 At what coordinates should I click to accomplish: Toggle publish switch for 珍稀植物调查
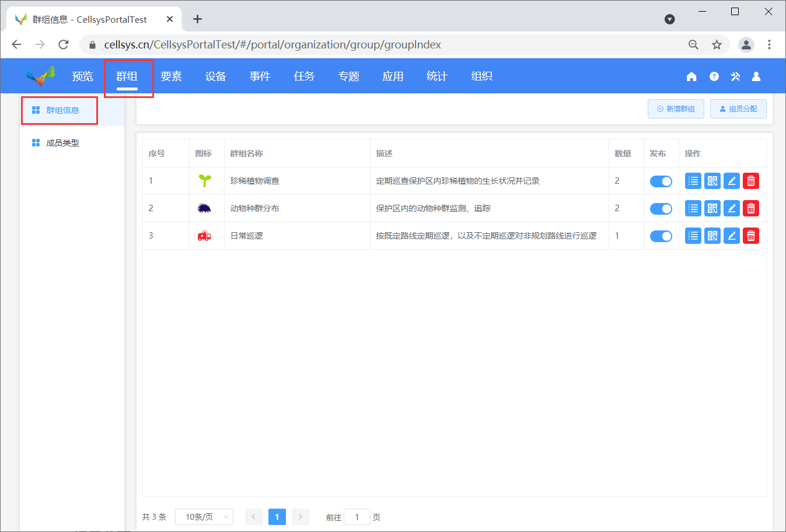[661, 181]
